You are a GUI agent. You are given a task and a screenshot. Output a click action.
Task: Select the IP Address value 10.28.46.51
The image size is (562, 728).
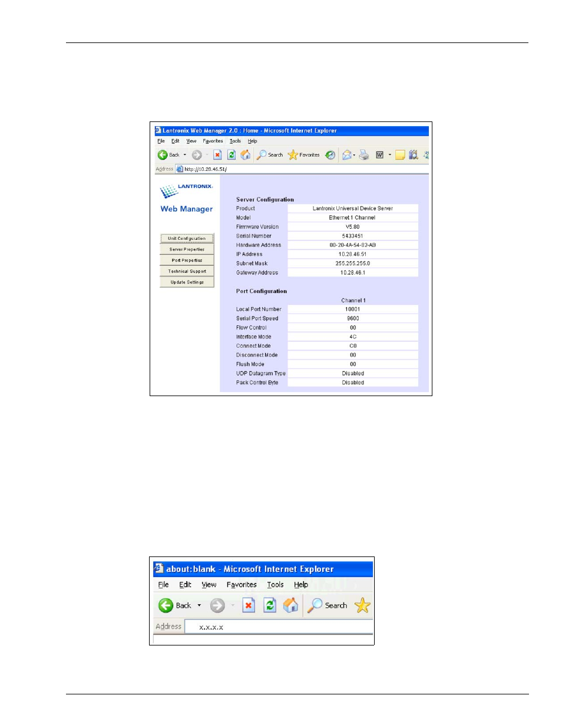[x=353, y=255]
